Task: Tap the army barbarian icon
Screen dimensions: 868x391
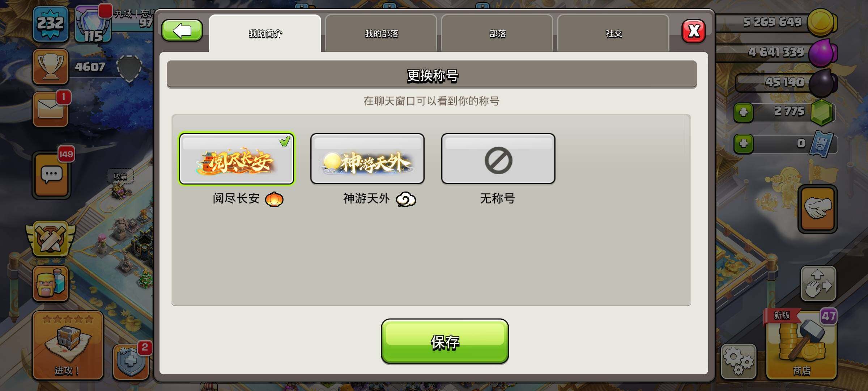Action: point(51,283)
